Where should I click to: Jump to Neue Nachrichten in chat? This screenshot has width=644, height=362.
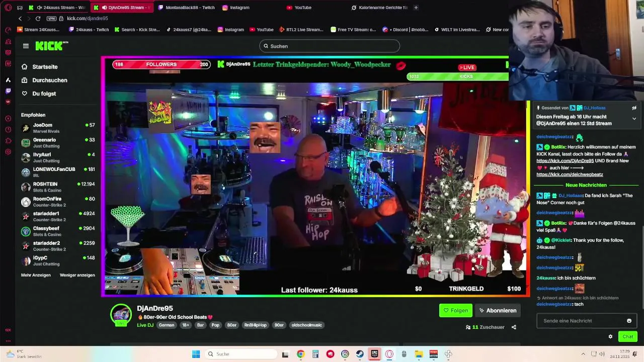pyautogui.click(x=586, y=185)
